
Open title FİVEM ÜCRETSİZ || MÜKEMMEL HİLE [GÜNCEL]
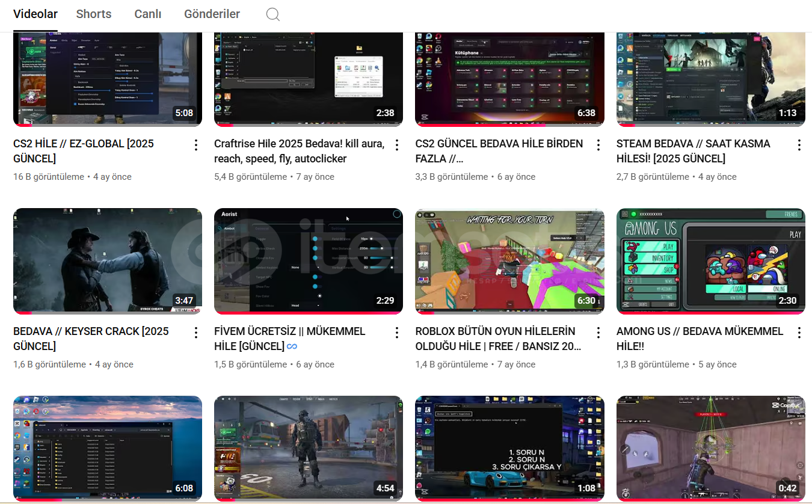point(290,339)
